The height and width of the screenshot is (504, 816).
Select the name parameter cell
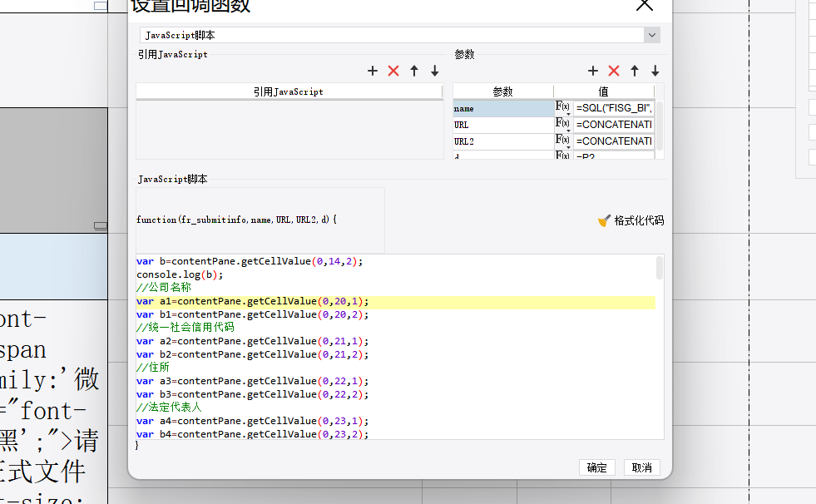point(503,108)
